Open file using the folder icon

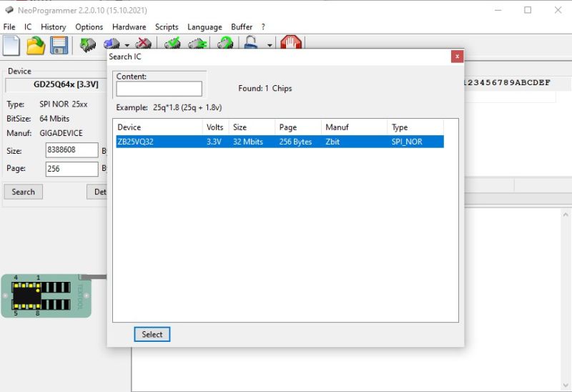[x=36, y=46]
